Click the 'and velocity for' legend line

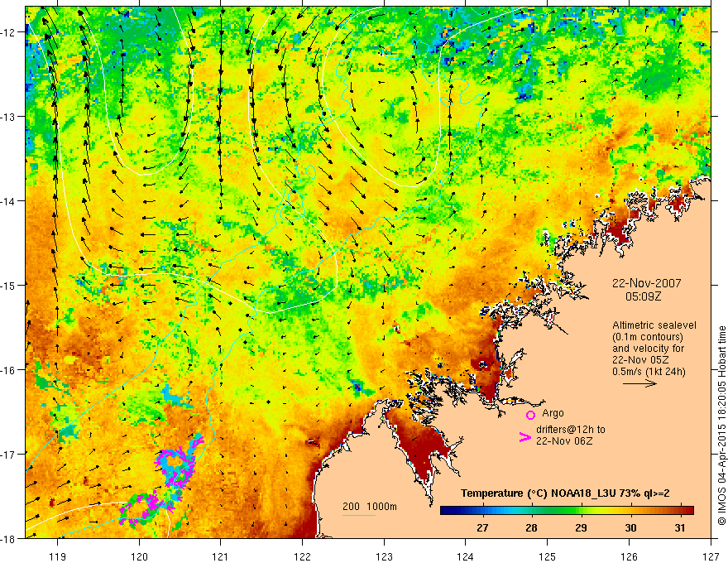[648, 348]
